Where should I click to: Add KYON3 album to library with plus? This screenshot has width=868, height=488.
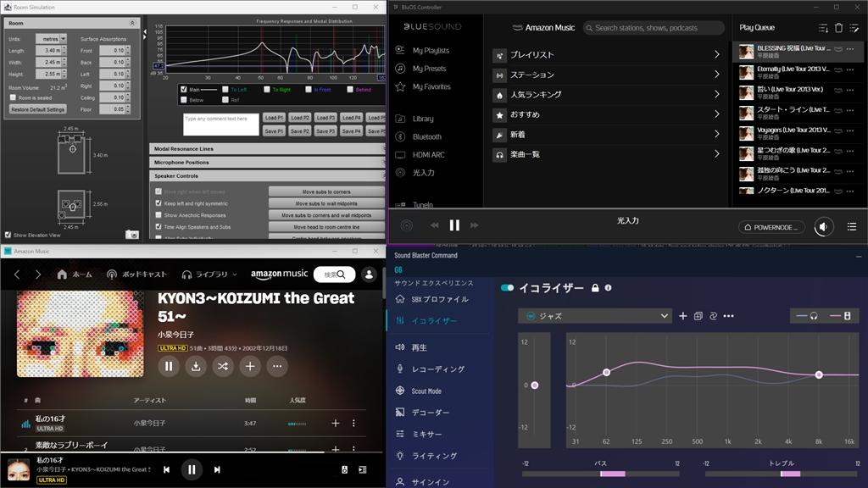tap(250, 366)
